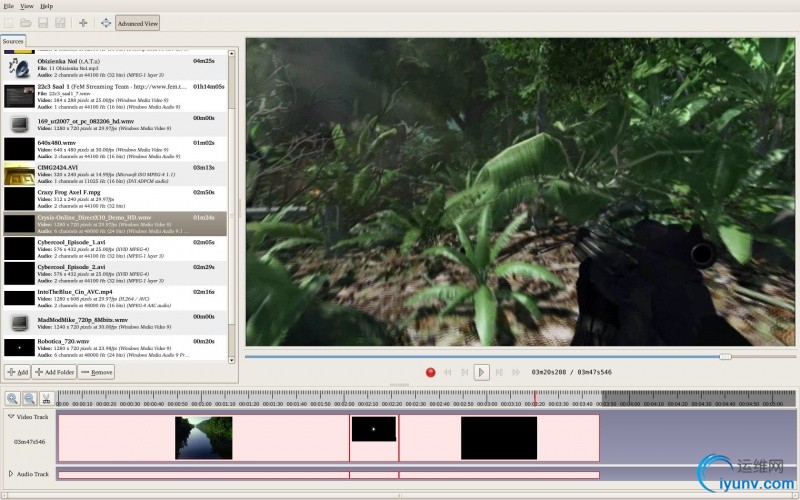Toggle the Advanced View button
This screenshot has height=500, width=800.
point(137,22)
